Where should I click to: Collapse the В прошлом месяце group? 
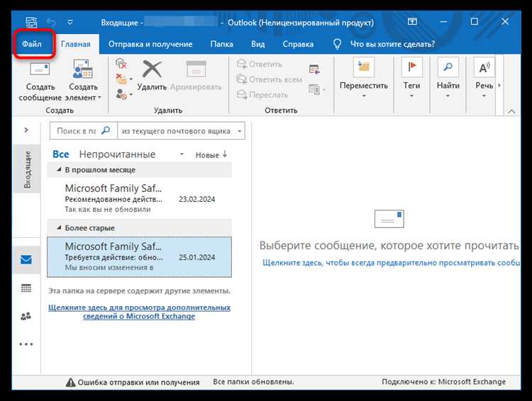59,169
